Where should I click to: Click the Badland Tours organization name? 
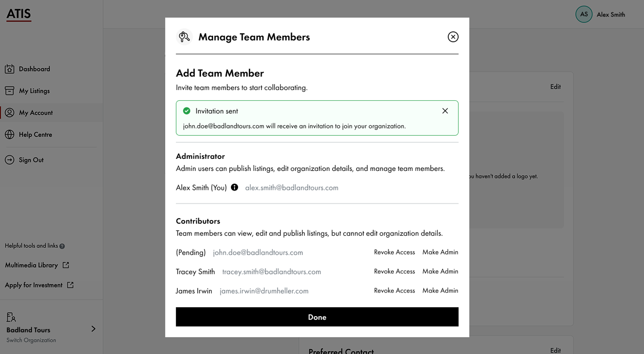pyautogui.click(x=28, y=330)
